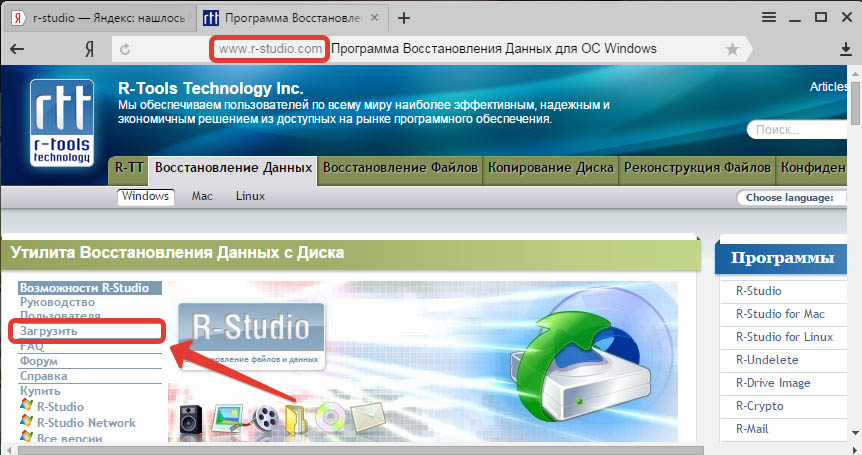Open downloads via the download arrow icon
Viewport: 862px width, 455px height.
pos(845,49)
